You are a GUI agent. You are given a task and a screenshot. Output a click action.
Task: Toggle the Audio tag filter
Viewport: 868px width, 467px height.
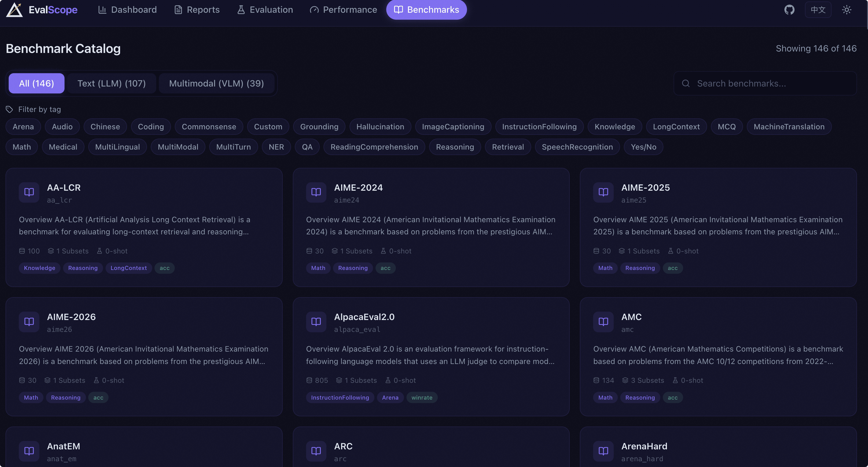(62, 127)
